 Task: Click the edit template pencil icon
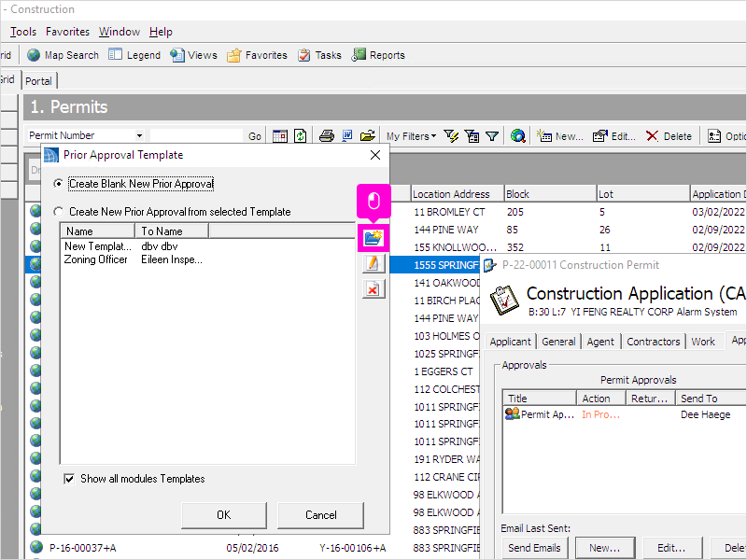click(373, 263)
